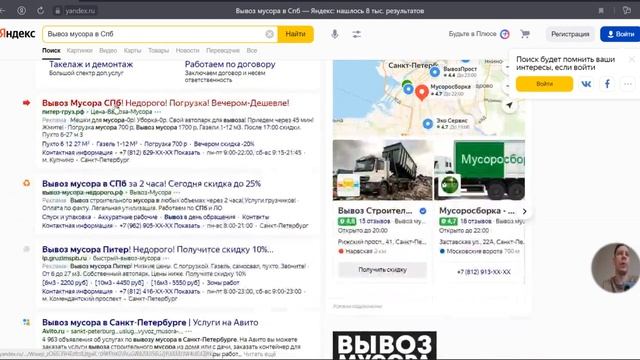This screenshot has height=360, width=640.
Task: Open result Вывоз мусора Питер! Недорого!
Action: (x=158, y=249)
